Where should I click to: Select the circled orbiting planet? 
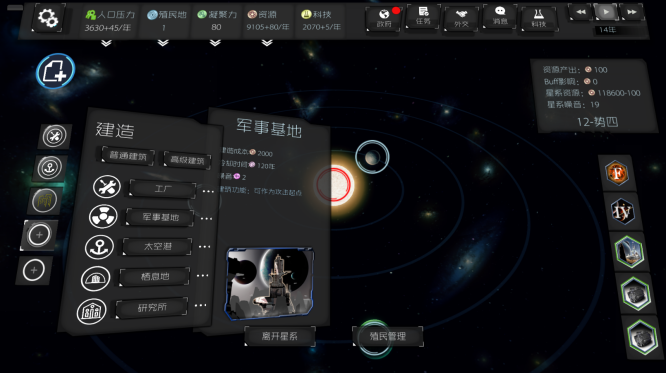click(372, 157)
